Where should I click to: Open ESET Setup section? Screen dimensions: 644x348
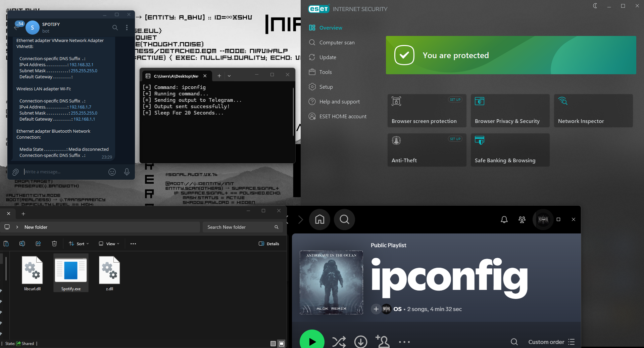click(x=321, y=87)
